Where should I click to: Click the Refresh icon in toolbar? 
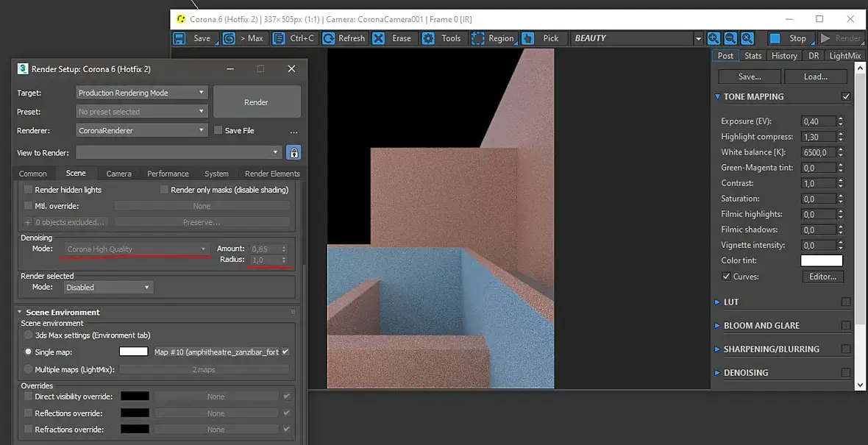click(328, 38)
